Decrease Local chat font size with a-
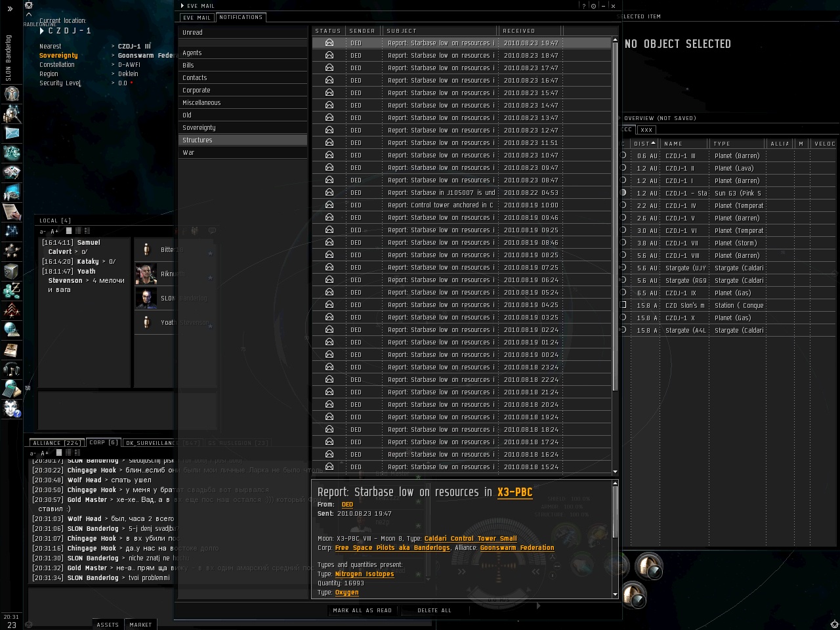The width and height of the screenshot is (840, 630). coord(43,231)
